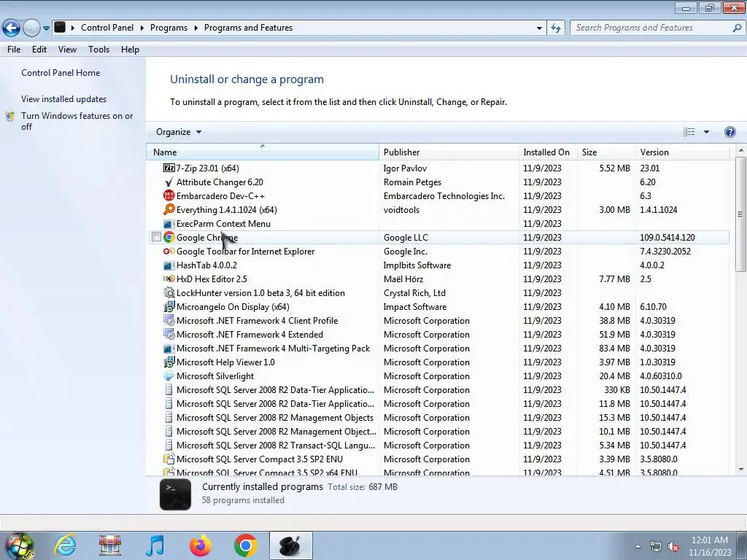Screen dimensions: 747x560
Task: Open the view options dropdown arrow
Action: (706, 132)
